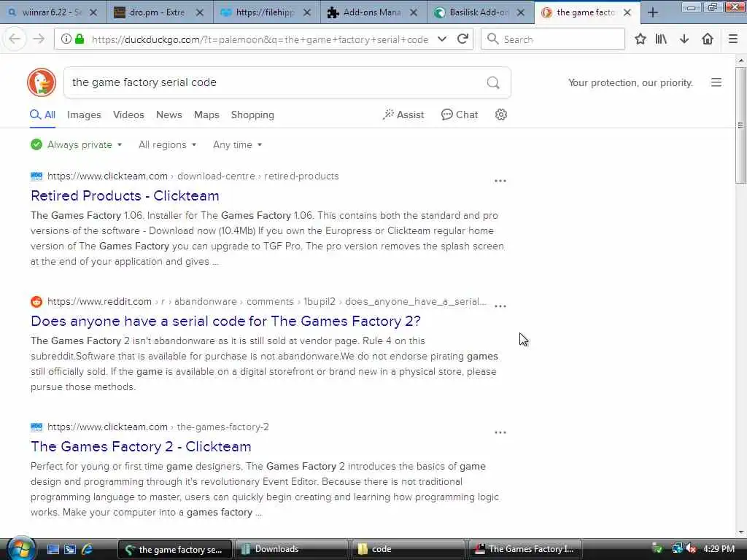Select the Images search tab
Image resolution: width=747 pixels, height=560 pixels.
click(x=84, y=114)
